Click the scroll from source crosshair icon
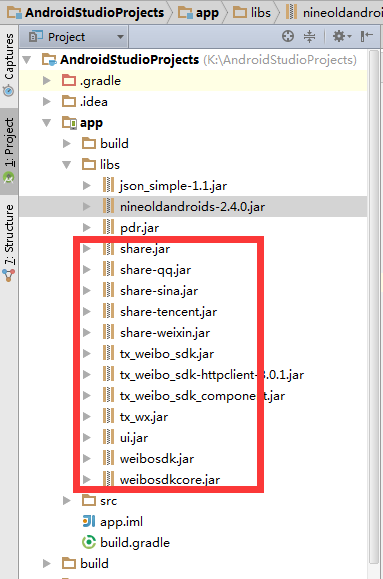 (288, 36)
